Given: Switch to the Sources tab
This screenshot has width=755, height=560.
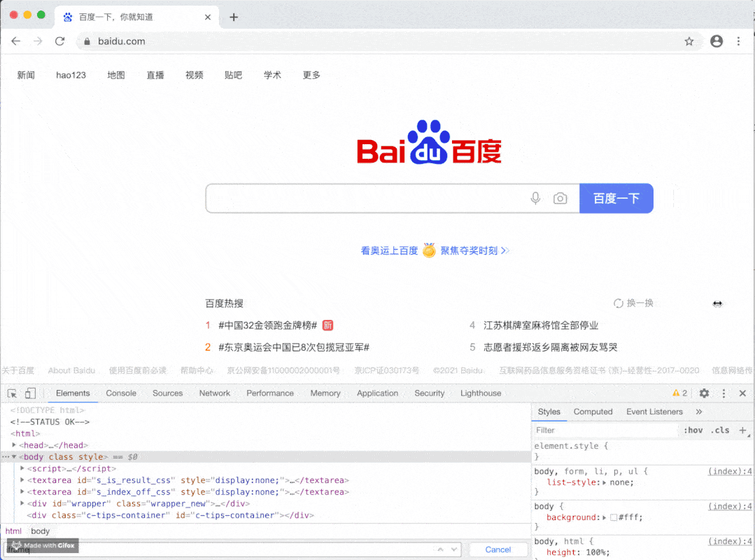Looking at the screenshot, I should pos(167,393).
